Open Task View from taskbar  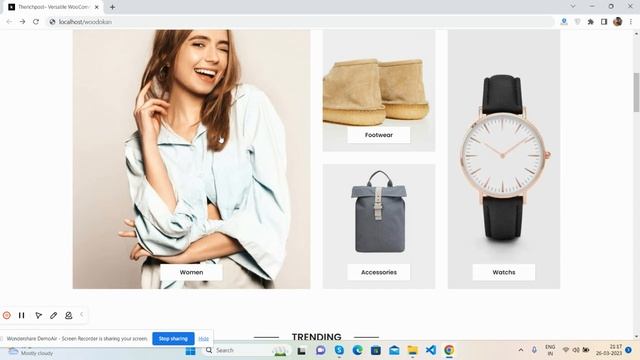[x=302, y=351]
